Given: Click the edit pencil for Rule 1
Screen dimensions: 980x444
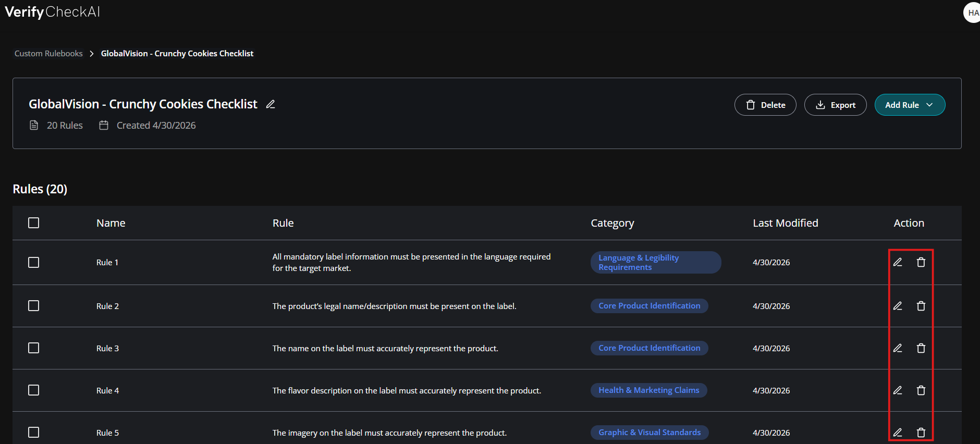Looking at the screenshot, I should [898, 262].
